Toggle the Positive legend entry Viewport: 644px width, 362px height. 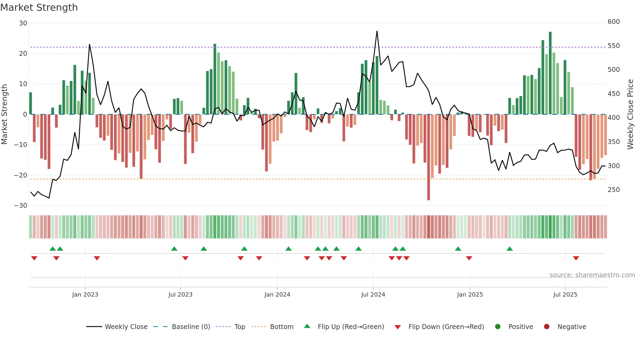coord(514,327)
